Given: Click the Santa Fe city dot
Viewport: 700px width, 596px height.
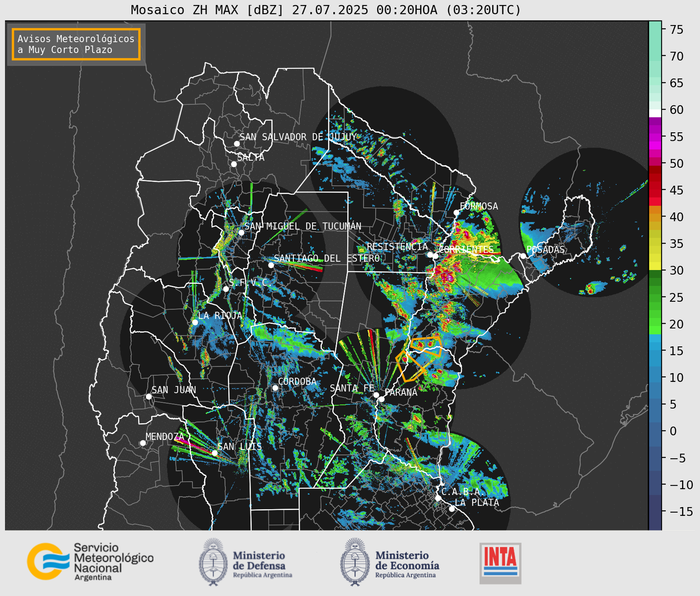Looking at the screenshot, I should 376,395.
